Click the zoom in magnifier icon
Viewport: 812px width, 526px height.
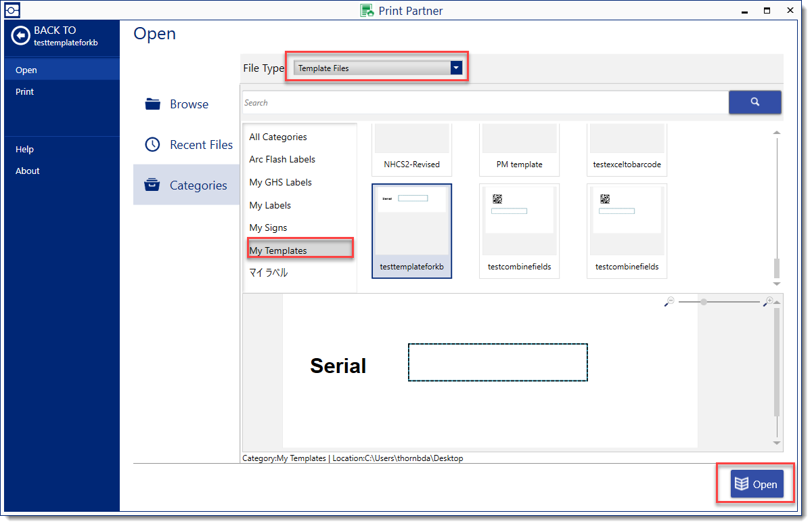click(x=768, y=302)
